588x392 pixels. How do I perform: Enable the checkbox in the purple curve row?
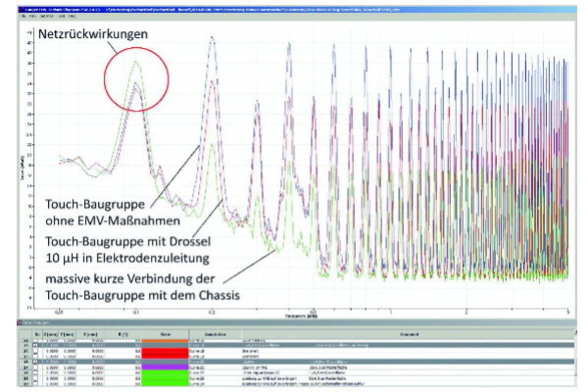[36, 368]
